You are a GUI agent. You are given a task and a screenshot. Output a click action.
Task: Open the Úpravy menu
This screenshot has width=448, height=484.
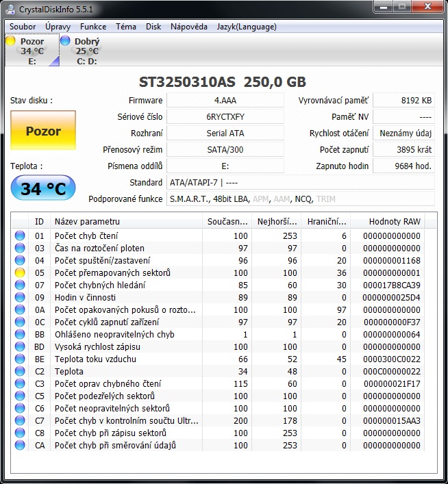(x=58, y=27)
